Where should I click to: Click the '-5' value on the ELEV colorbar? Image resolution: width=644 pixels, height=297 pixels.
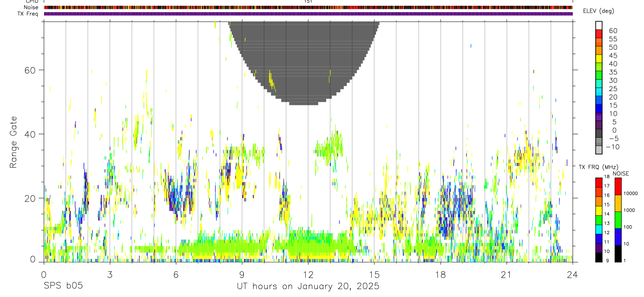tap(613, 139)
